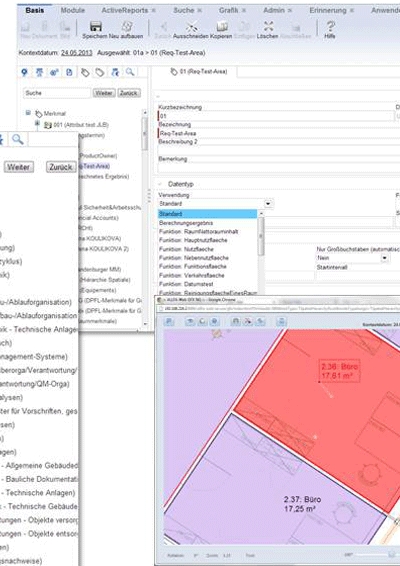This screenshot has width=400, height=566.
Task: Click the tag icon beside Merkmal tree node
Action: point(39,114)
